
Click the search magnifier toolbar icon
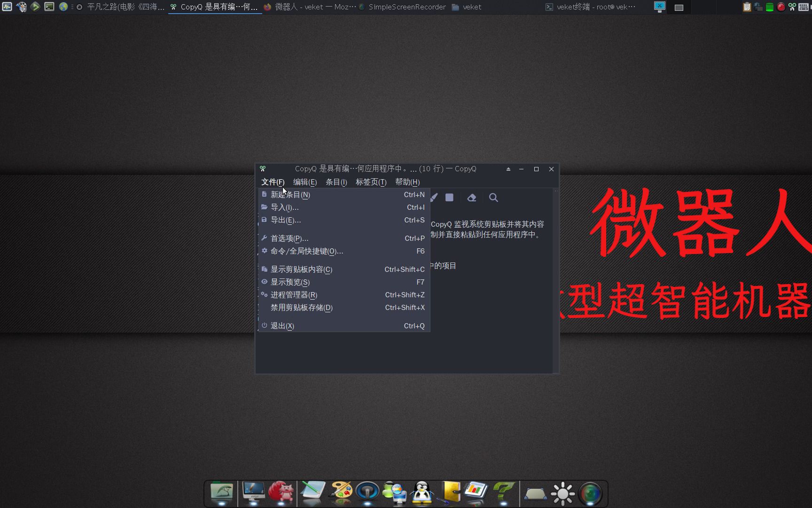[493, 198]
